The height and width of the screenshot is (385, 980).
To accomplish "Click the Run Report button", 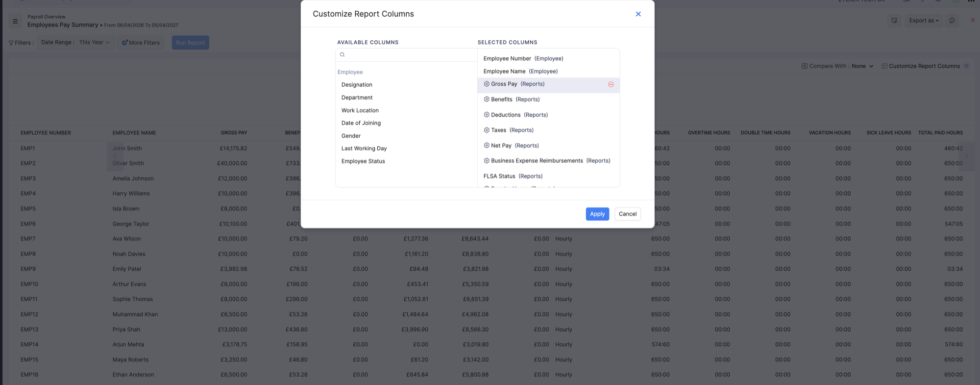I will pyautogui.click(x=190, y=43).
